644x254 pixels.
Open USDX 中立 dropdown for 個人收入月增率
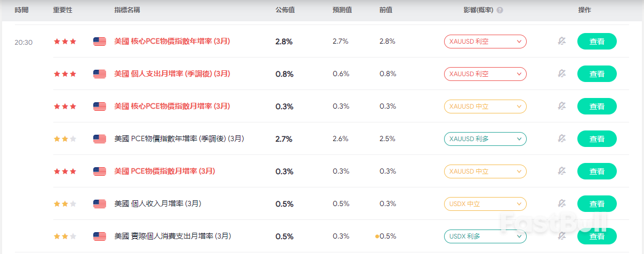[485, 204]
